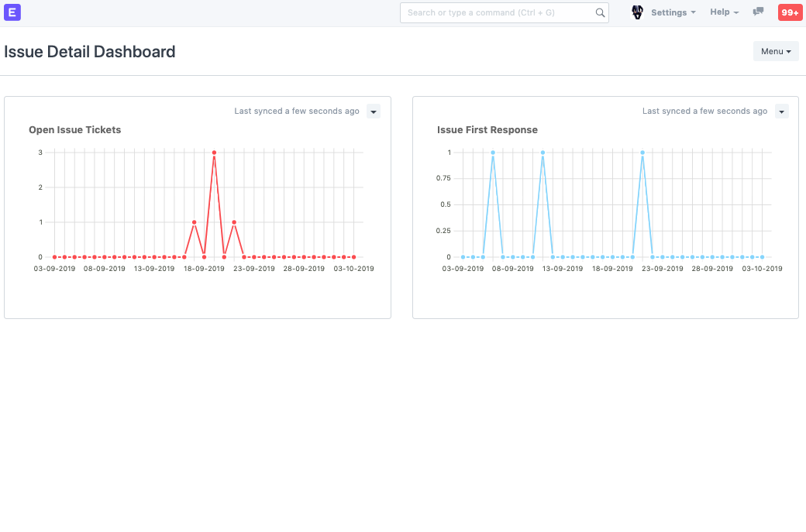Click first red data point valued 1
The height and width of the screenshot is (532, 806).
(194, 222)
